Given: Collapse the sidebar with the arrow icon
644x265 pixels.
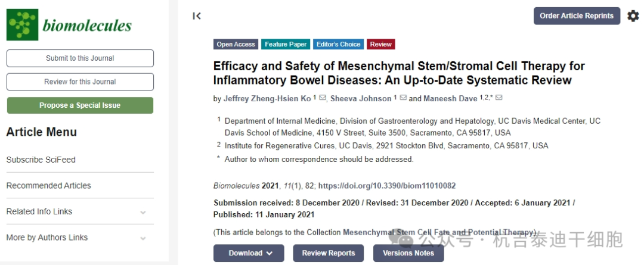Looking at the screenshot, I should pos(197,16).
